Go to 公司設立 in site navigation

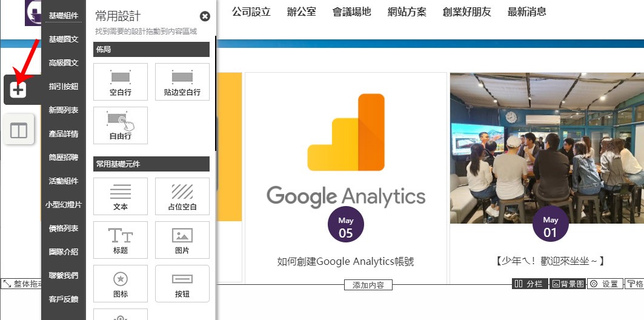pos(251,12)
